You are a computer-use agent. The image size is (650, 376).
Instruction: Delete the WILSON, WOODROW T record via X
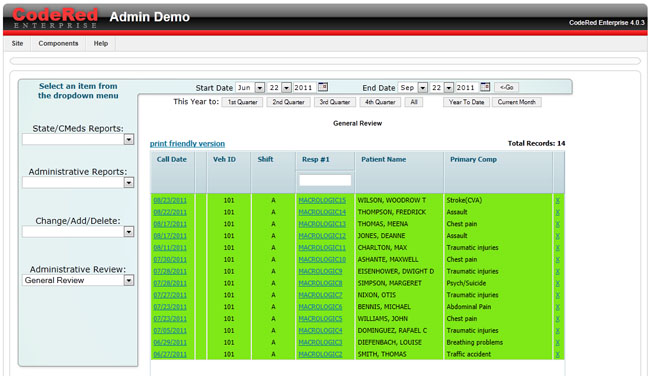click(558, 201)
